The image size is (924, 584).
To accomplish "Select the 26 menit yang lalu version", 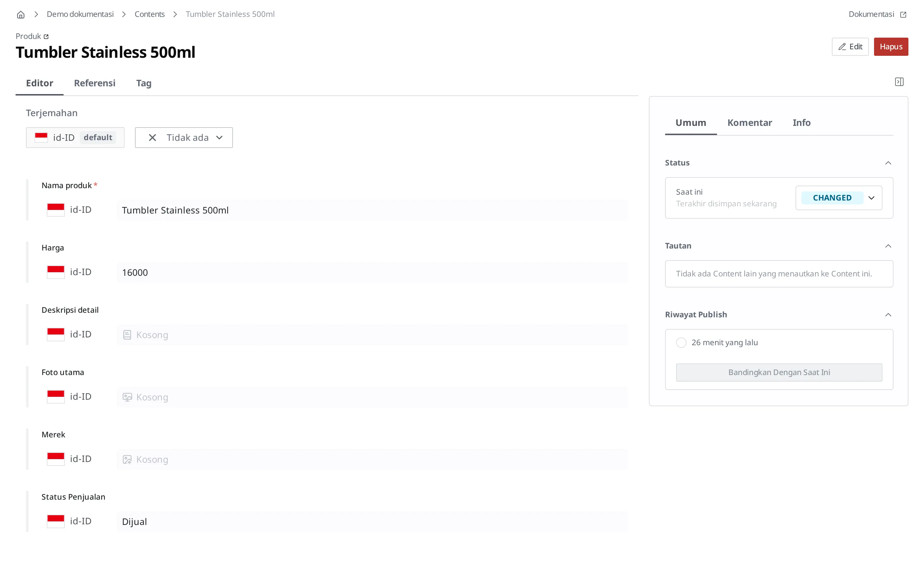I will pos(681,342).
